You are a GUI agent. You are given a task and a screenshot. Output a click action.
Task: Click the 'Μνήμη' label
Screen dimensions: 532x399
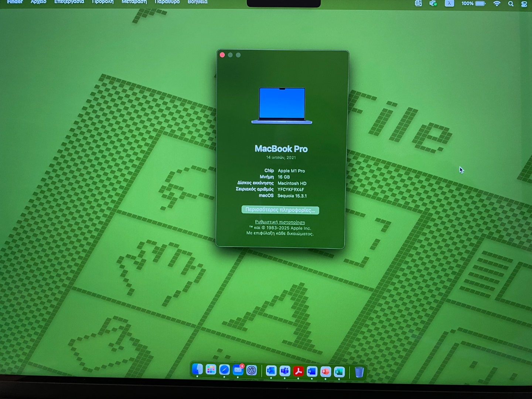point(267,177)
